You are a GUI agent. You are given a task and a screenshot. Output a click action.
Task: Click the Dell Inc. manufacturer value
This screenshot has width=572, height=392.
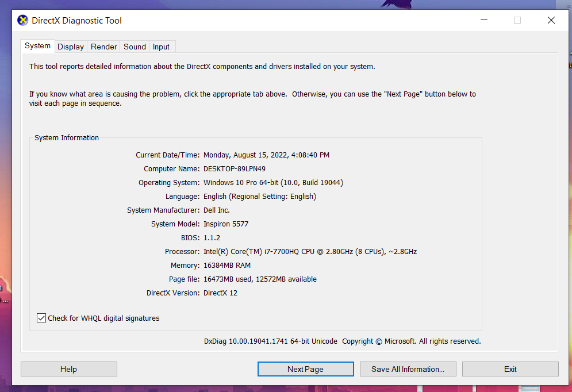click(x=217, y=210)
